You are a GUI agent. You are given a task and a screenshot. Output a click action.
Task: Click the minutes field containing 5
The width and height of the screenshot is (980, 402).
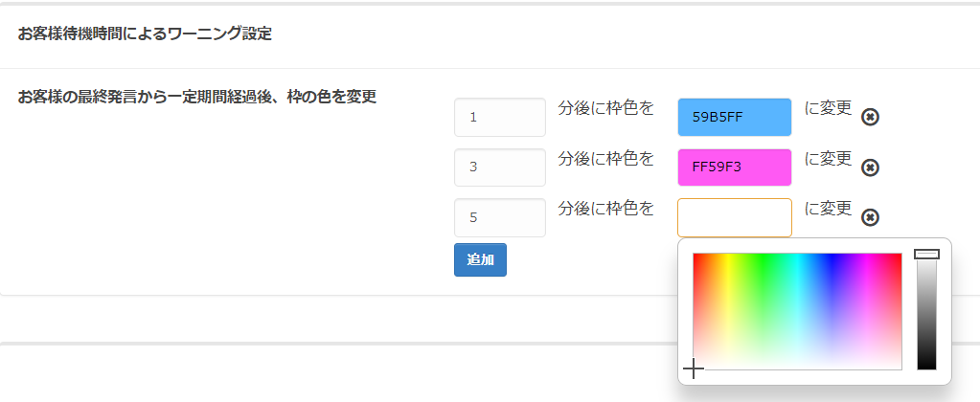coord(500,217)
